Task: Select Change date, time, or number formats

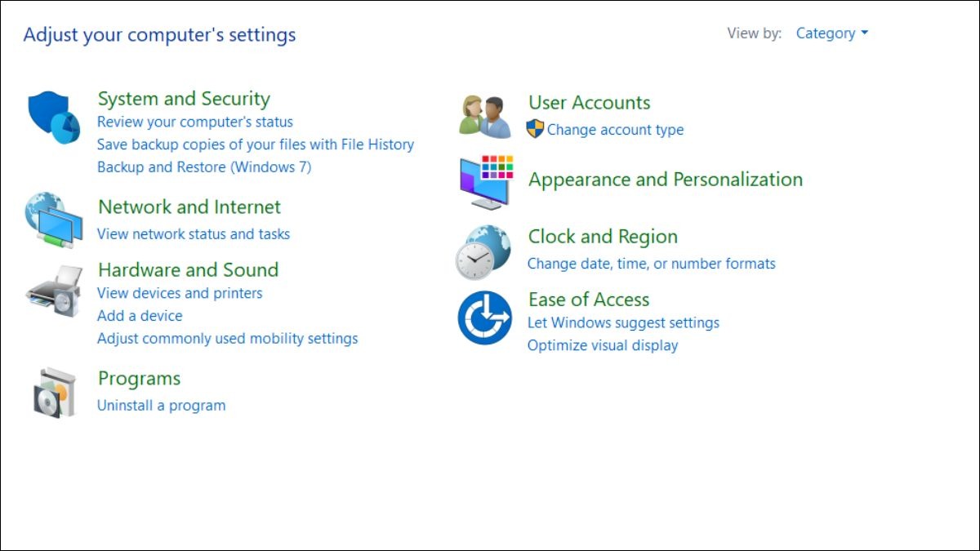Action: [x=652, y=264]
